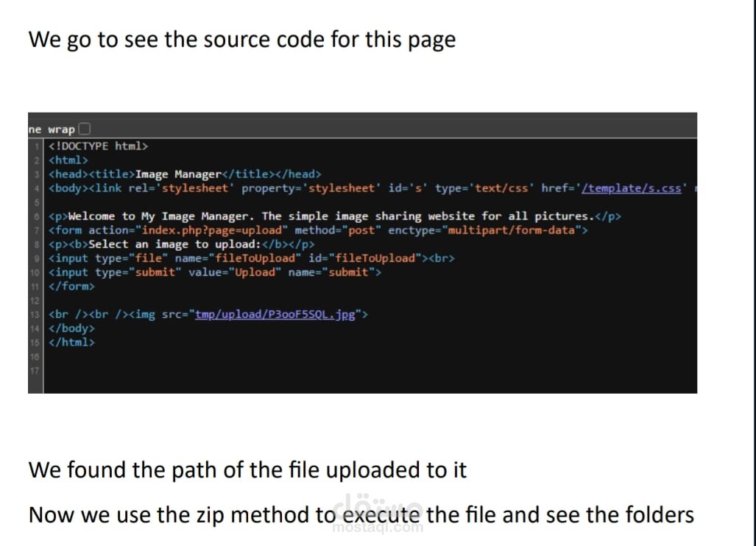The image size is (756, 546).
Task: Click the fileToUpload input code line
Action: point(251,258)
